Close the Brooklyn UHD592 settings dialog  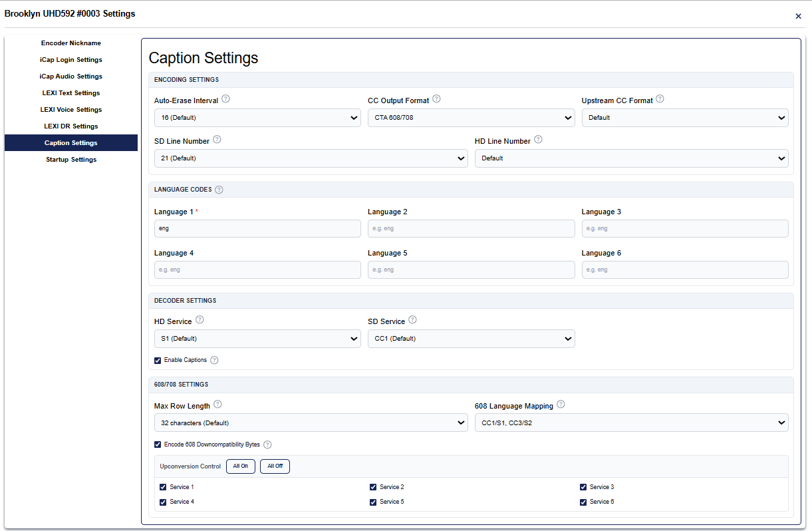pyautogui.click(x=798, y=16)
